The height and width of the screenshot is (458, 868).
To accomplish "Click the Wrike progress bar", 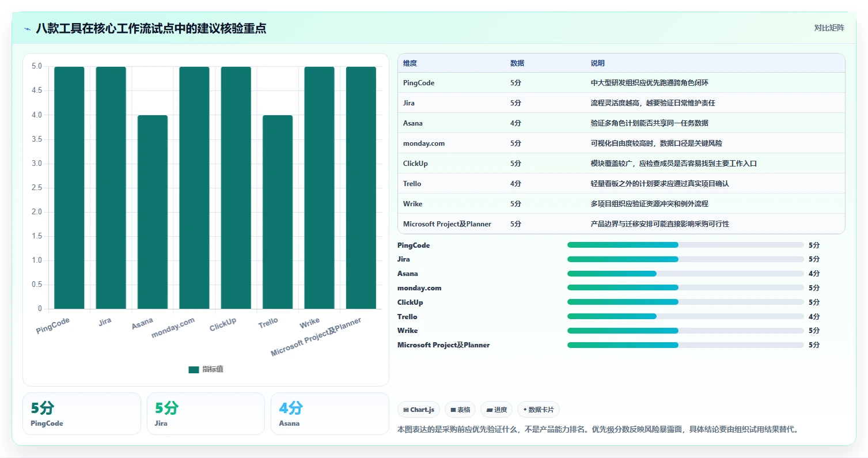I will tap(685, 331).
